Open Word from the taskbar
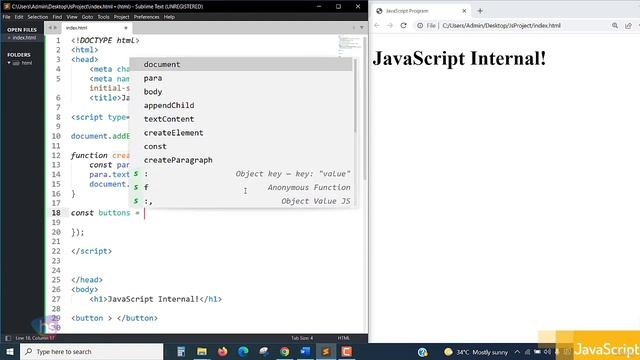The image size is (640, 360). click(x=305, y=351)
